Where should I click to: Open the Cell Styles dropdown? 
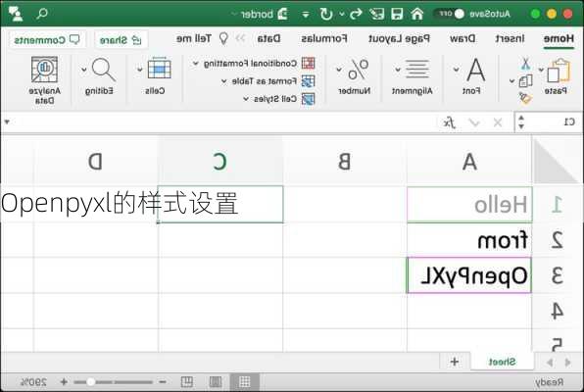click(246, 99)
